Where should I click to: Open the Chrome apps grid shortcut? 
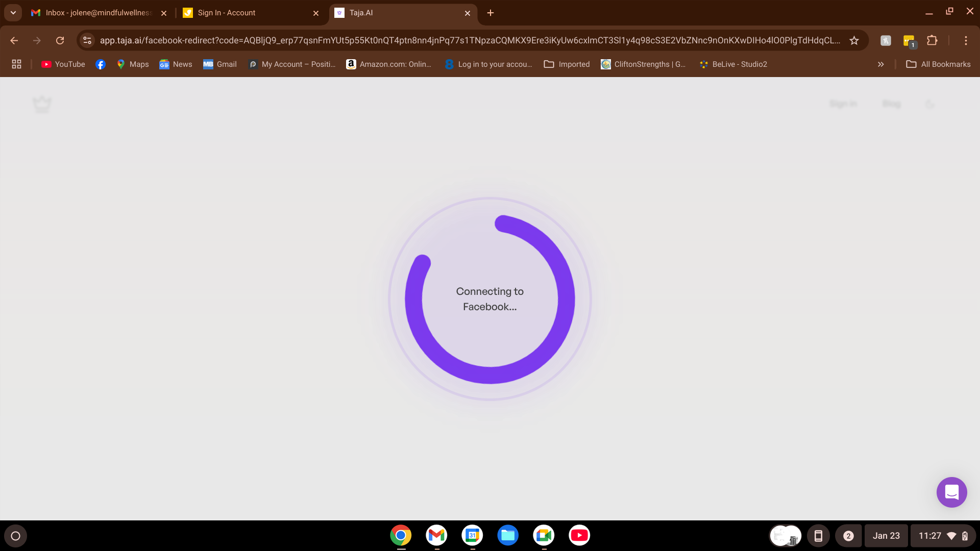[16, 64]
